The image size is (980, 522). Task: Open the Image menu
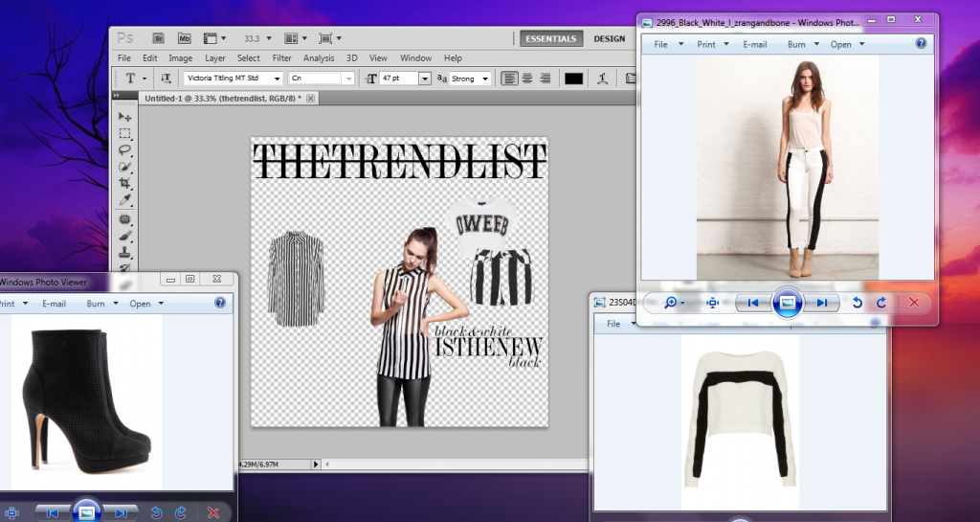[x=180, y=58]
